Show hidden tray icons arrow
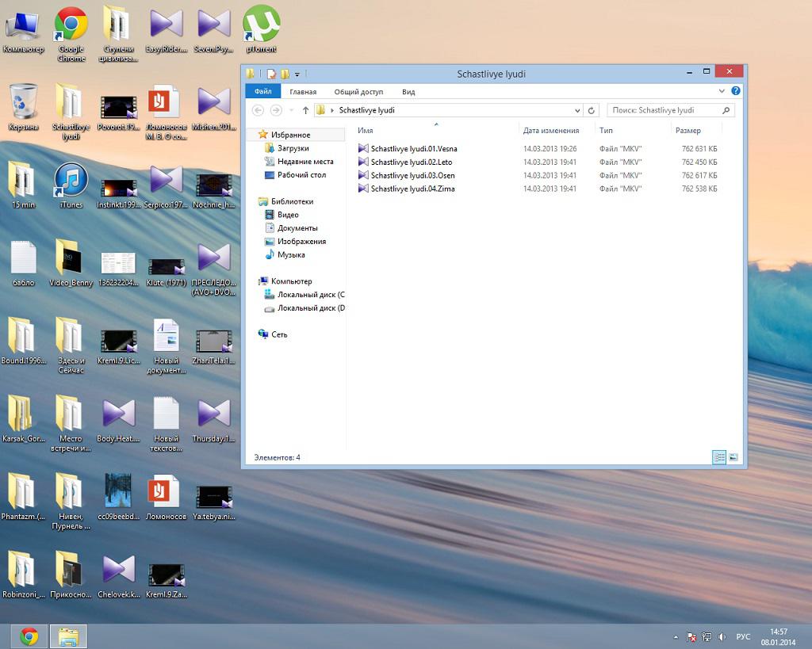The height and width of the screenshot is (649, 812). [x=676, y=636]
